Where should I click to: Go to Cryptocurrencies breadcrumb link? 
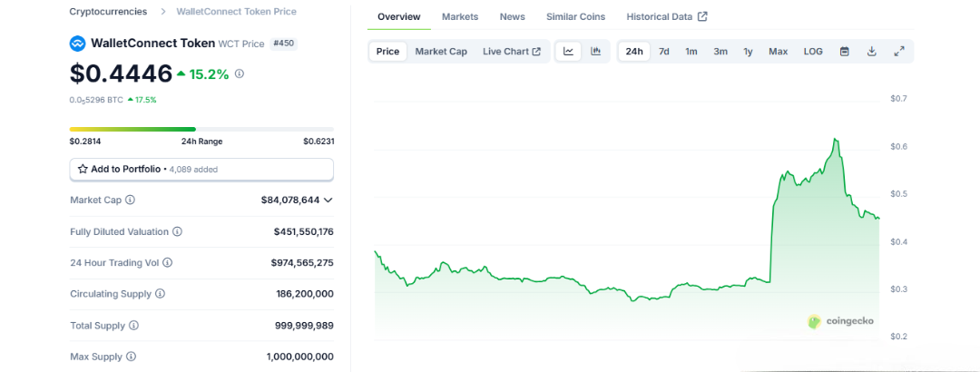(109, 11)
